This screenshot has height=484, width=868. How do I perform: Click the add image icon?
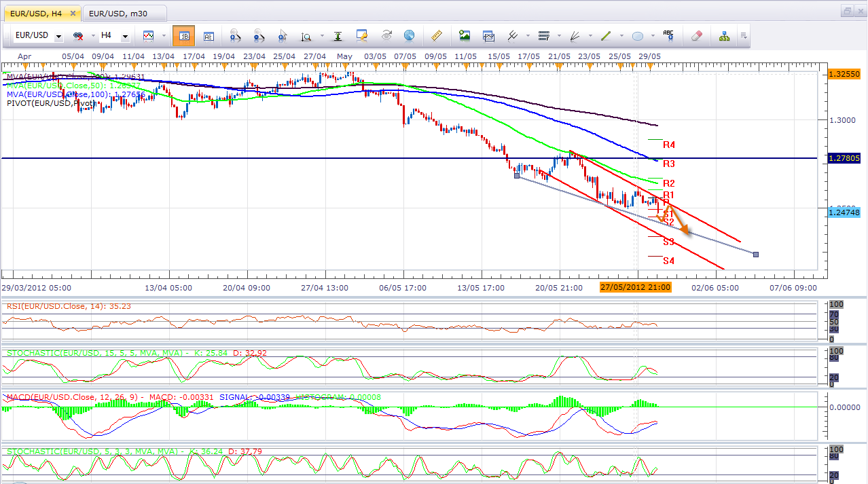click(x=465, y=35)
